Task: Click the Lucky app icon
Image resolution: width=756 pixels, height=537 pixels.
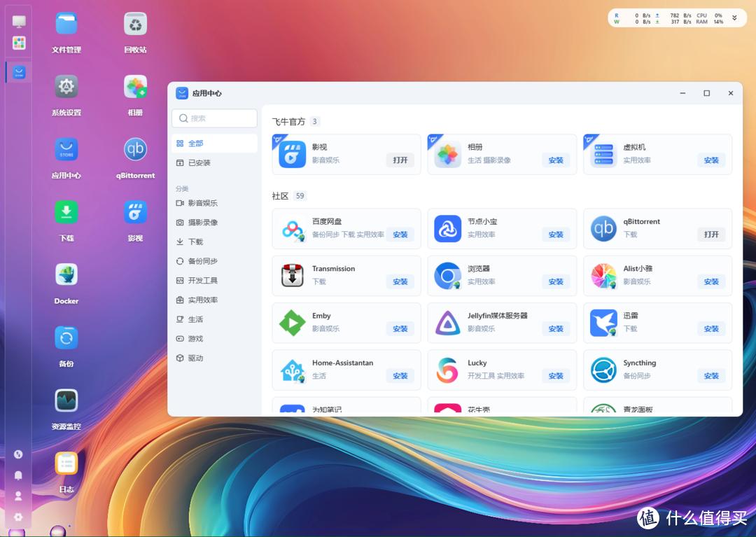Action: pos(448,370)
